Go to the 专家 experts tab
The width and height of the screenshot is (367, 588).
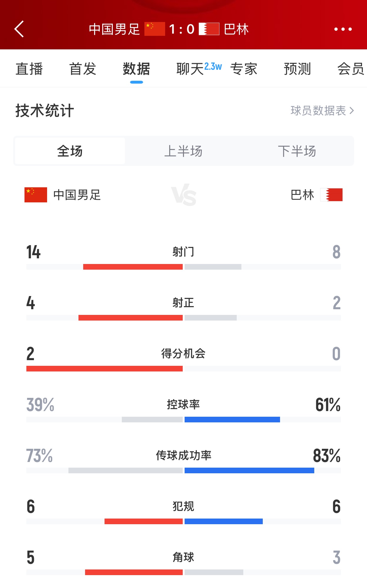pyautogui.click(x=244, y=69)
